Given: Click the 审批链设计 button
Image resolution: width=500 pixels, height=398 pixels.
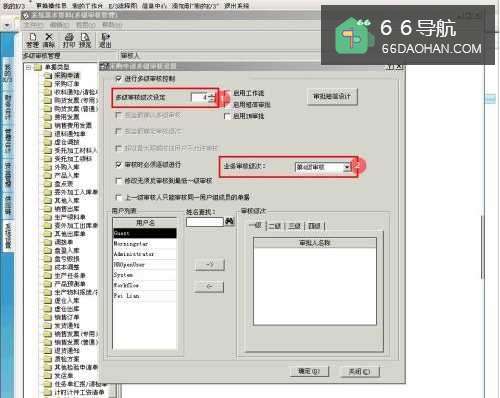Looking at the screenshot, I should (x=332, y=97).
